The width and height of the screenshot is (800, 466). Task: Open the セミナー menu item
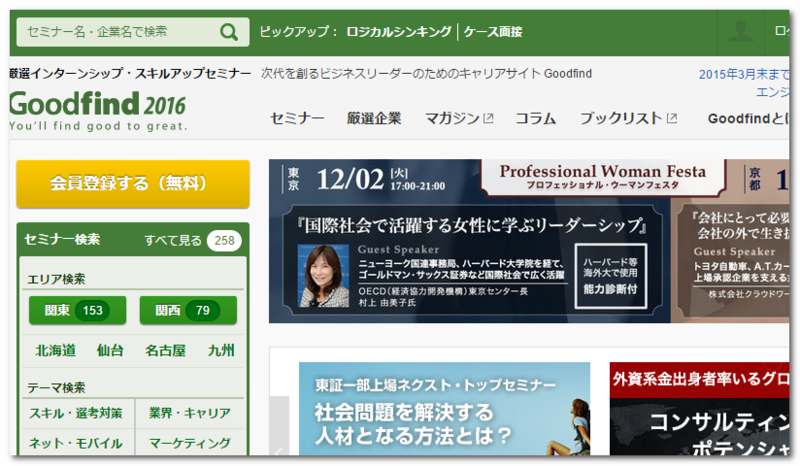point(297,118)
